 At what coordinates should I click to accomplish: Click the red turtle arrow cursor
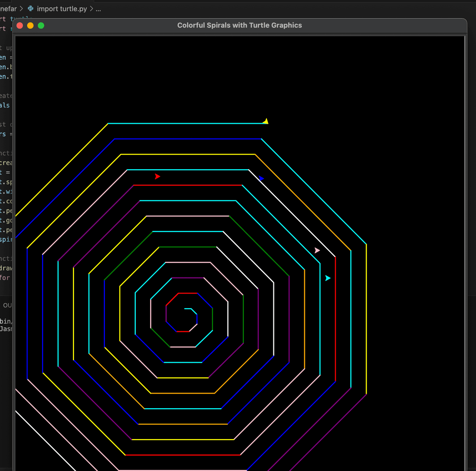coord(157,176)
